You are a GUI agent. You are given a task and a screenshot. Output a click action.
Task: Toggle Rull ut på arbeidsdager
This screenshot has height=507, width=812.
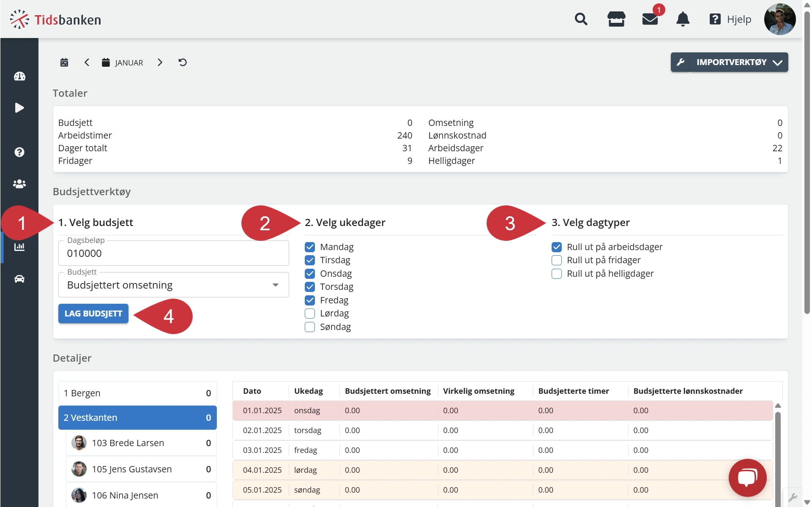coord(557,247)
